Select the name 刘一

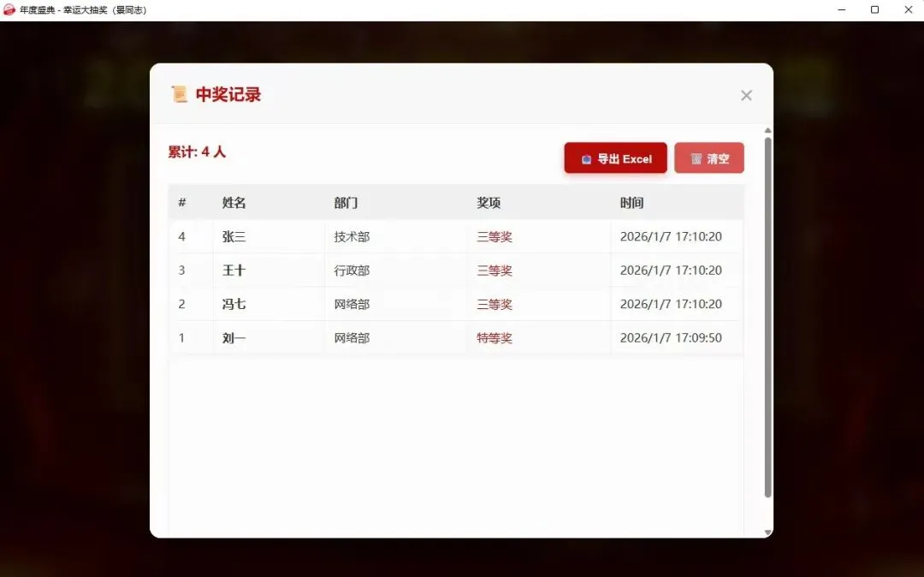click(234, 338)
